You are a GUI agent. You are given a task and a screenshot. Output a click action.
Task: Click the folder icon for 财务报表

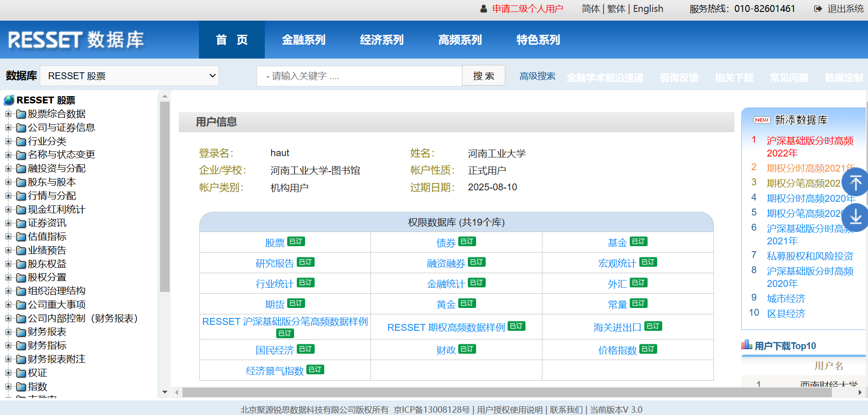[21, 332]
